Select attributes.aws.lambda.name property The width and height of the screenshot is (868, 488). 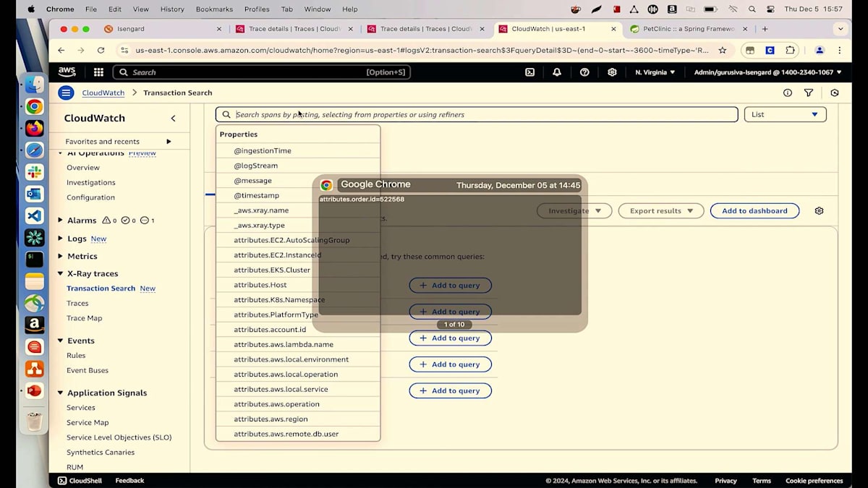pyautogui.click(x=298, y=345)
